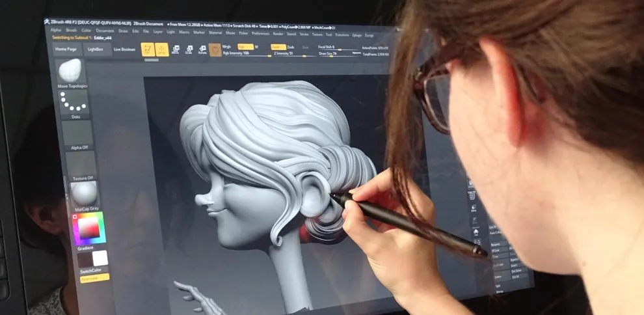
Task: Open the Document menu
Action: coord(105,31)
